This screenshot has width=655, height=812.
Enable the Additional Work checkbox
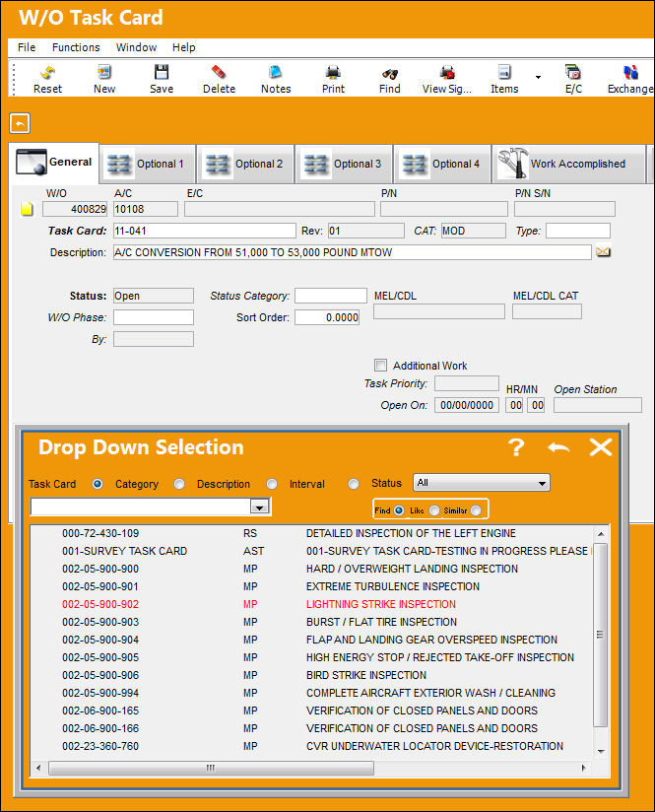380,365
